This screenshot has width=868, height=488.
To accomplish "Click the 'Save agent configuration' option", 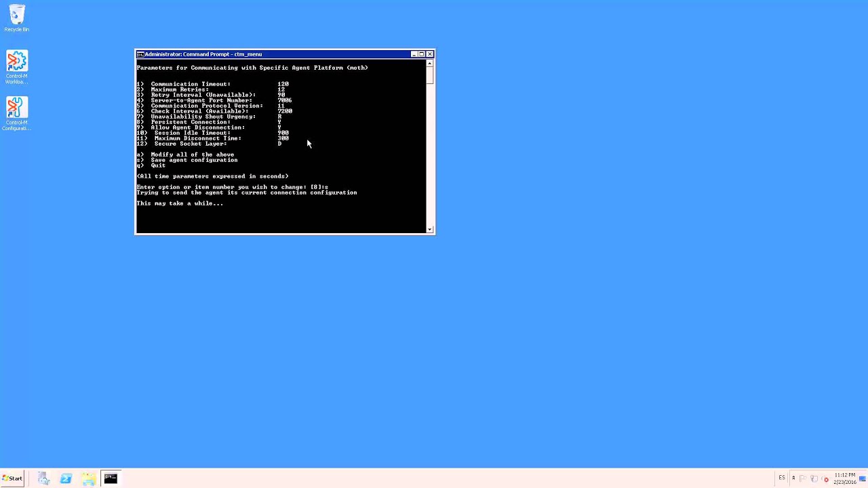I will click(187, 160).
